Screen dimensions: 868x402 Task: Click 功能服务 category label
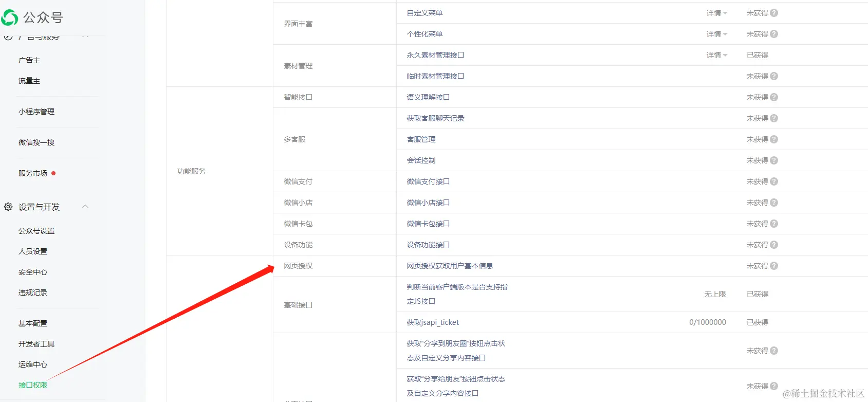coord(191,171)
